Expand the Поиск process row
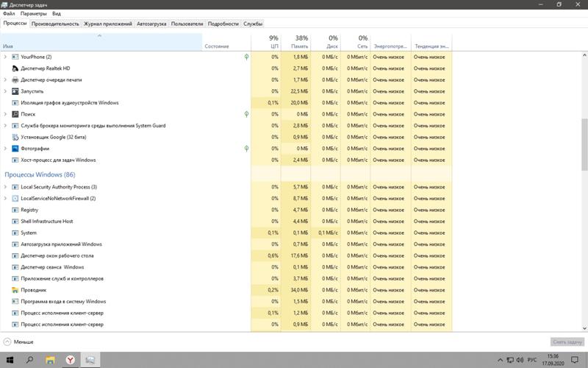This screenshot has width=588, height=368. 5,114
